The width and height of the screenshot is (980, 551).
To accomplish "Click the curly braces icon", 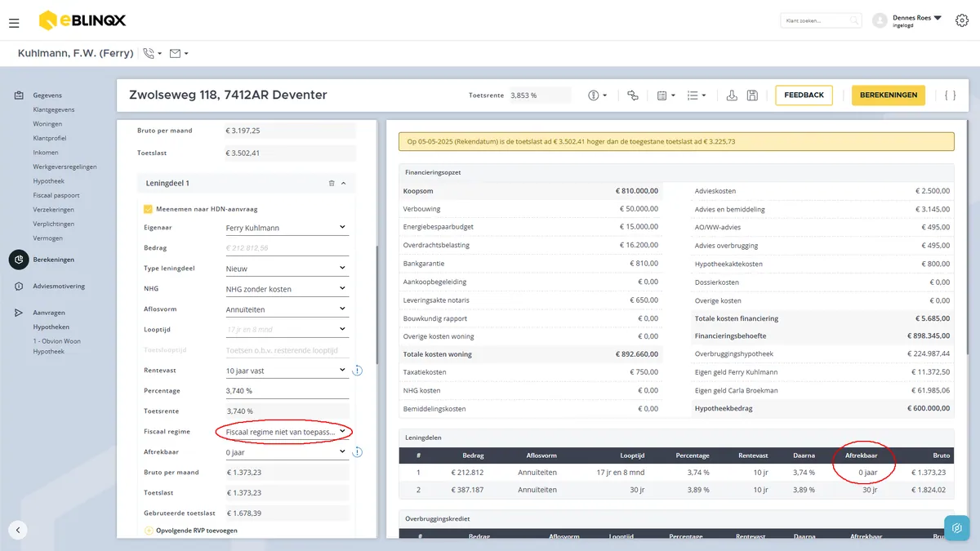I will pos(951,96).
